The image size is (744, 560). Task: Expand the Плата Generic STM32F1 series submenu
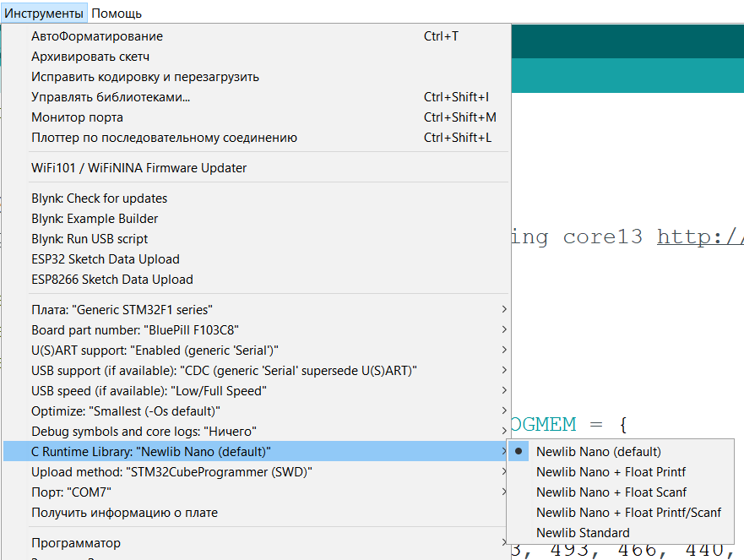click(122, 310)
